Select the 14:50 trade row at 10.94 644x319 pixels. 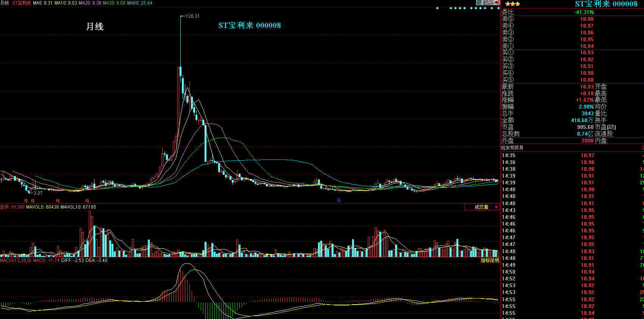pos(573,272)
